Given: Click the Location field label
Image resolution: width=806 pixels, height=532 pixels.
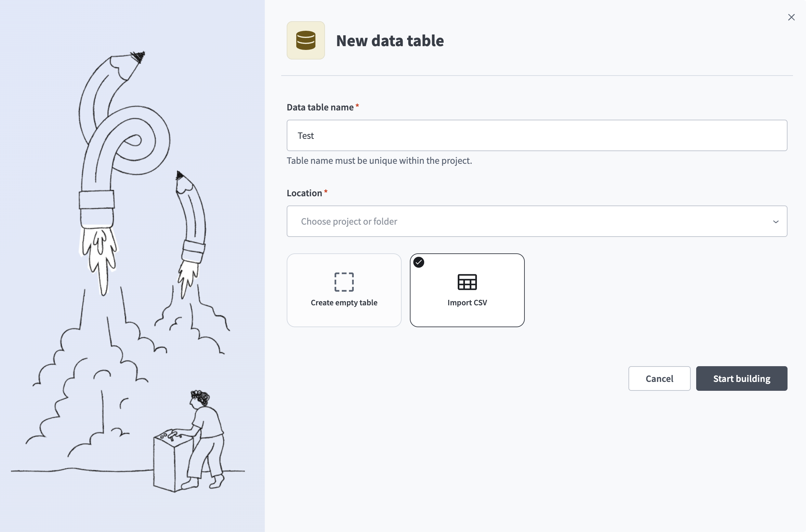Looking at the screenshot, I should pyautogui.click(x=304, y=193).
